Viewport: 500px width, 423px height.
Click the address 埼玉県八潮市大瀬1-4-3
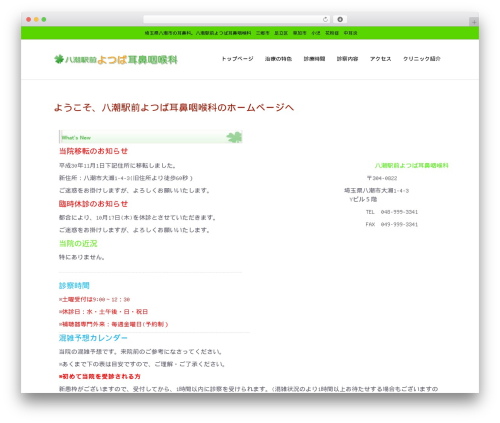coord(376,191)
